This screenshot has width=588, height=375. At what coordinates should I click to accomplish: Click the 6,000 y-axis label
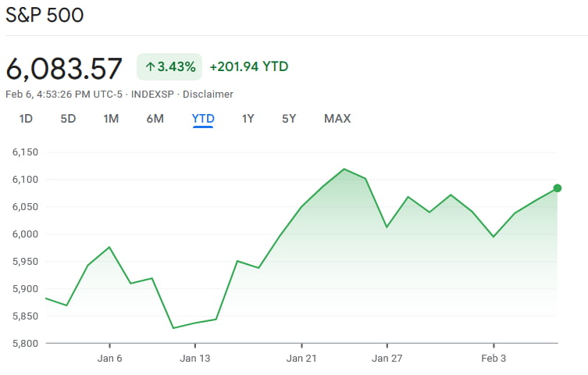pos(25,234)
